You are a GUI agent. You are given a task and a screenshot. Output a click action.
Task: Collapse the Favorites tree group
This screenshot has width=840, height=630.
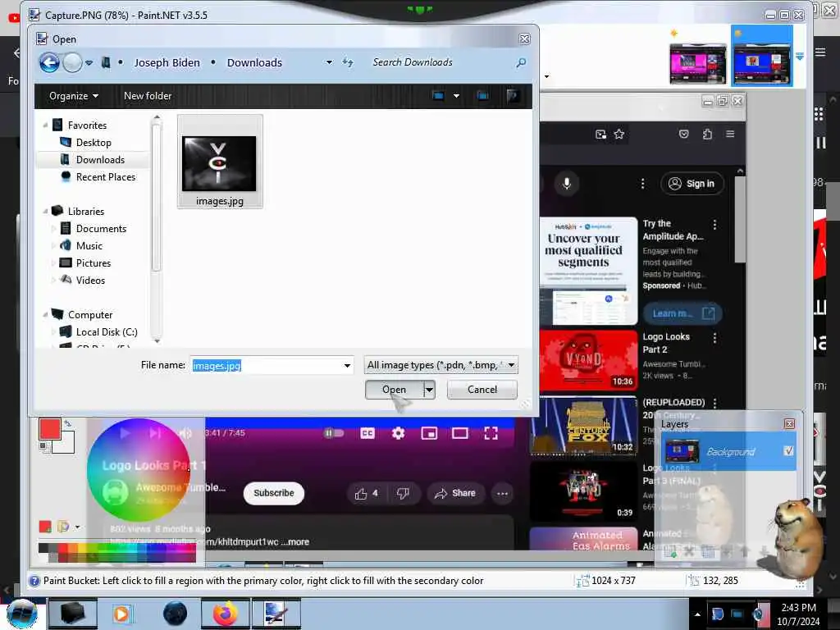45,126
